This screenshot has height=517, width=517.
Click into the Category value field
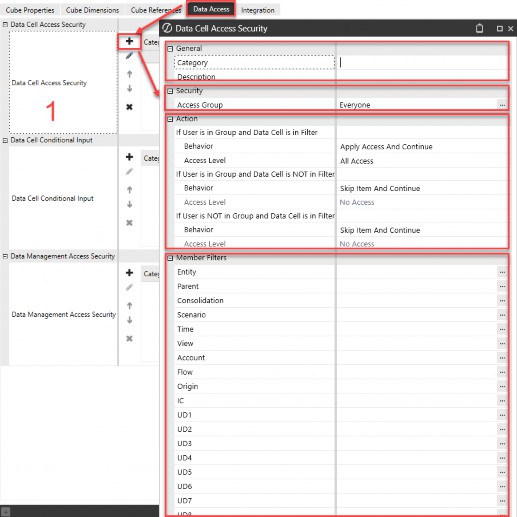point(422,63)
